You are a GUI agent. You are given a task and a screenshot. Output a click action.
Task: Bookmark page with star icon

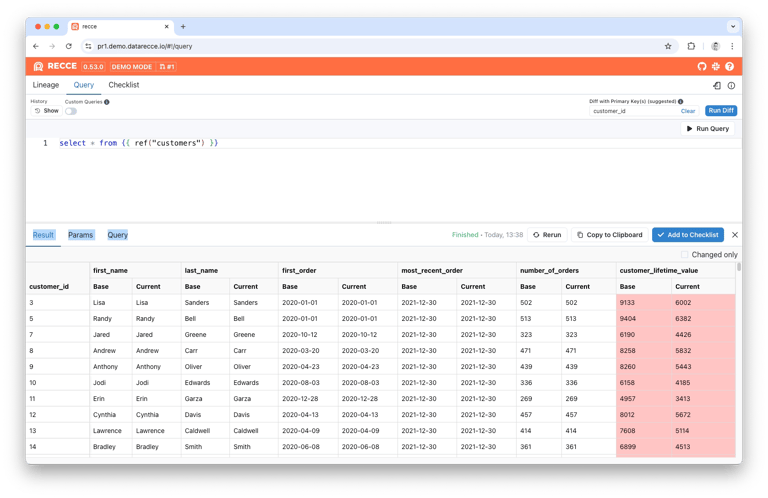point(668,46)
